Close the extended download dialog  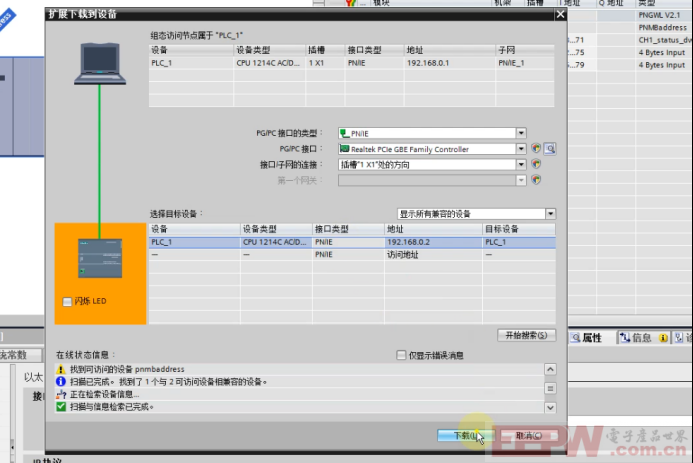tap(560, 14)
